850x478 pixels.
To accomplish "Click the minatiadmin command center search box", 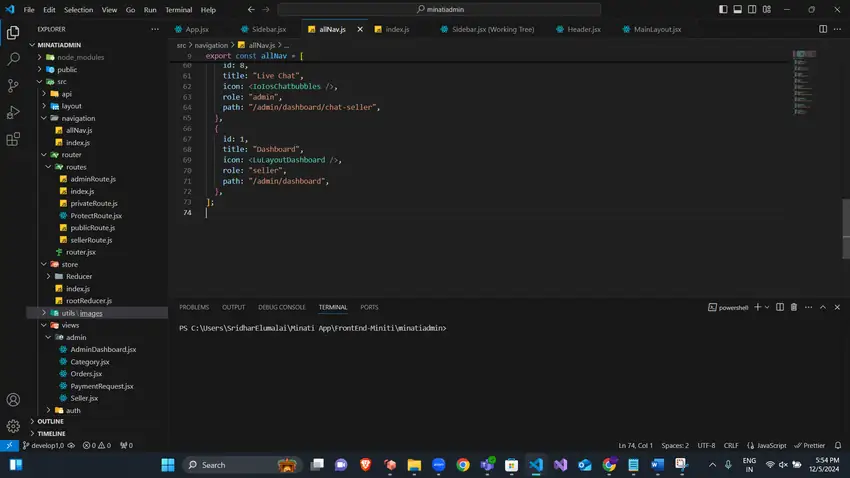I will 439,9.
